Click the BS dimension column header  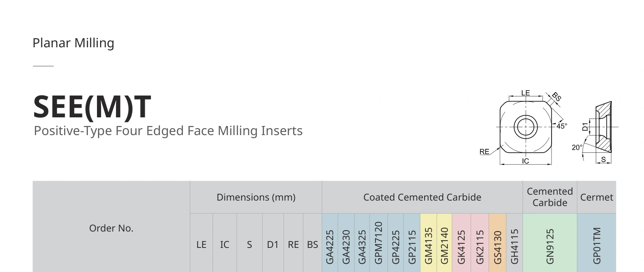pos(312,244)
